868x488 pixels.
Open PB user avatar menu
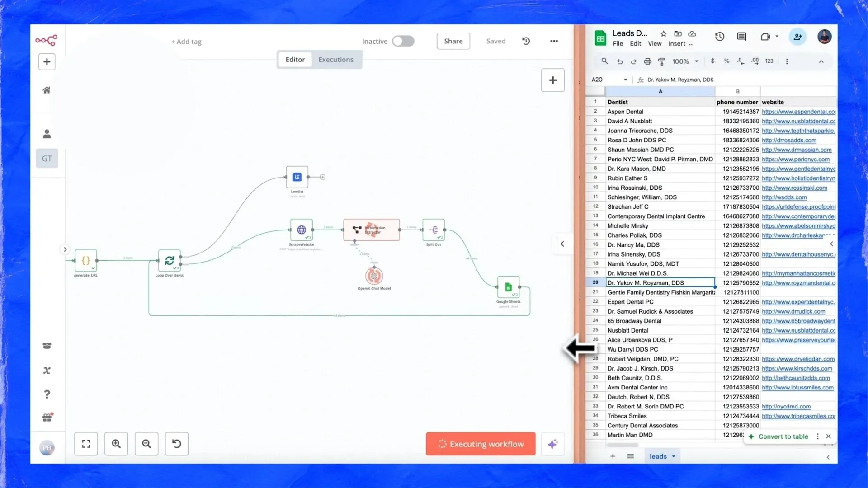[47, 448]
